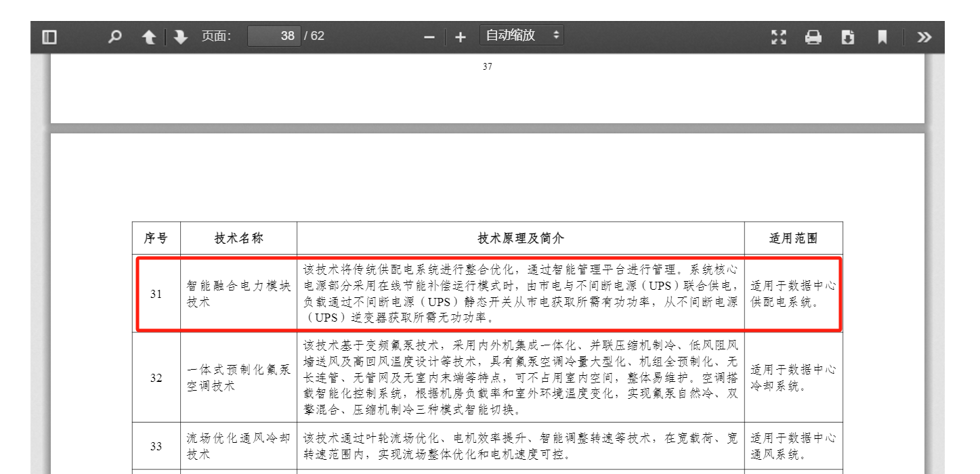Zoom in using the plus icon

click(x=460, y=37)
